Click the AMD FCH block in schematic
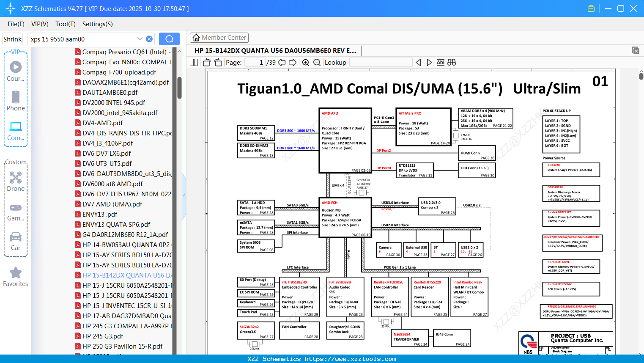The height and width of the screenshot is (363, 644). (345, 217)
